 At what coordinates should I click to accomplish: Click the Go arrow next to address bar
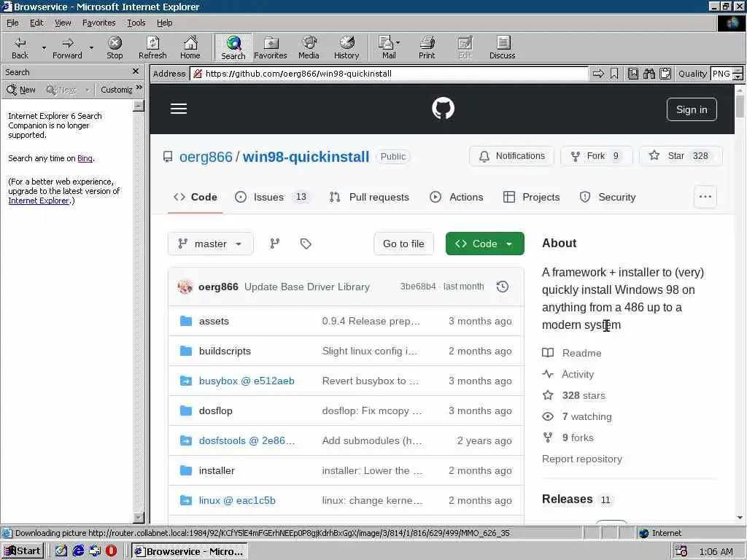598,74
